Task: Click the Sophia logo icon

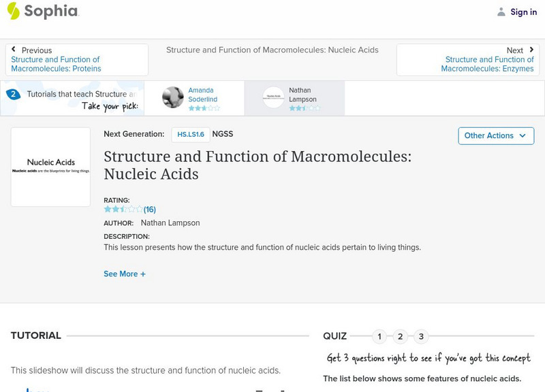Action: tap(14, 11)
